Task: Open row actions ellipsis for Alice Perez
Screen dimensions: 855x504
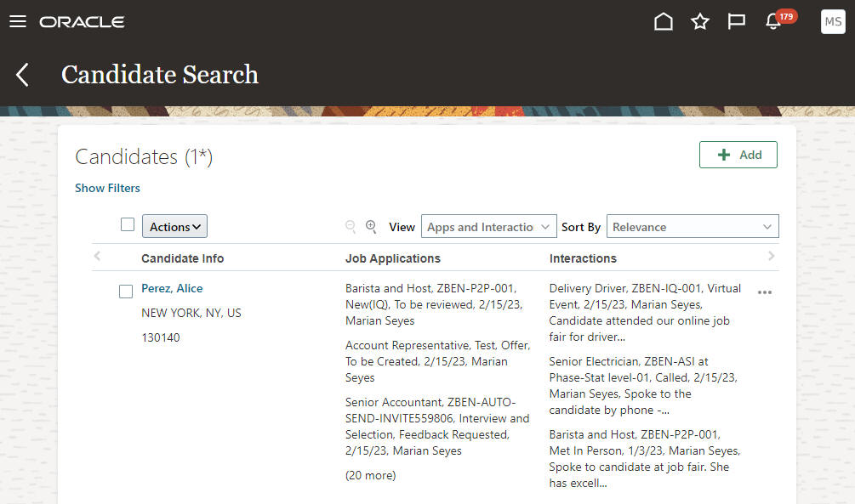Action: (765, 292)
